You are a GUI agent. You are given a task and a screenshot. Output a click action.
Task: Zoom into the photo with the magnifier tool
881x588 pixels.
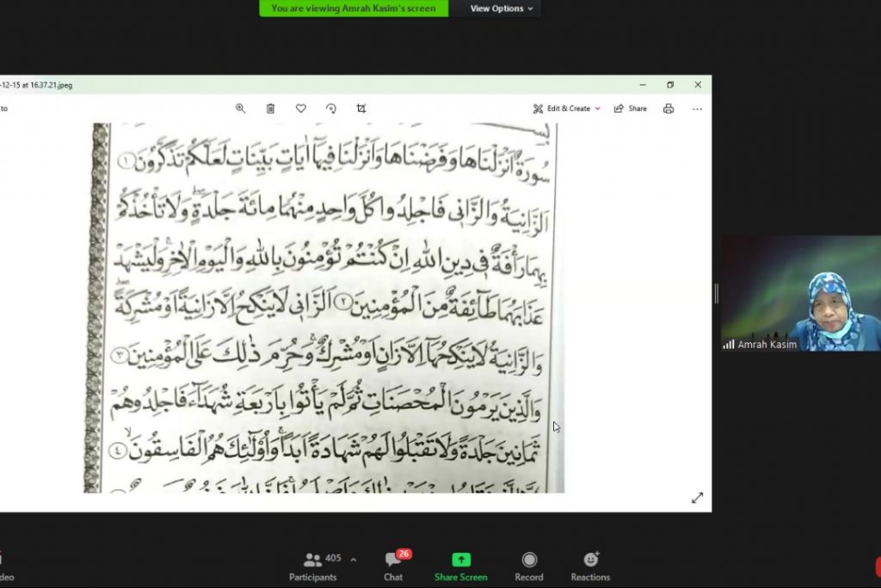241,108
